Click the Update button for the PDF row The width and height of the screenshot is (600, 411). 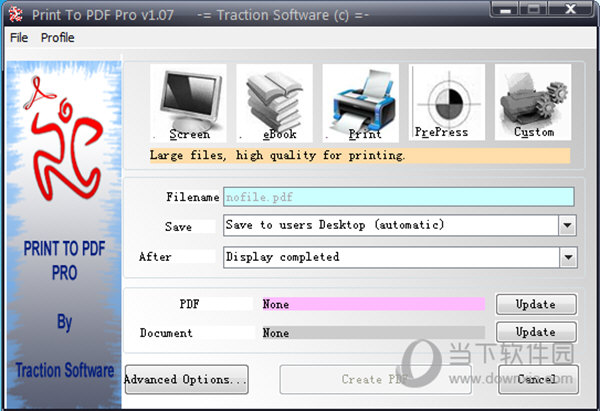pyautogui.click(x=536, y=305)
